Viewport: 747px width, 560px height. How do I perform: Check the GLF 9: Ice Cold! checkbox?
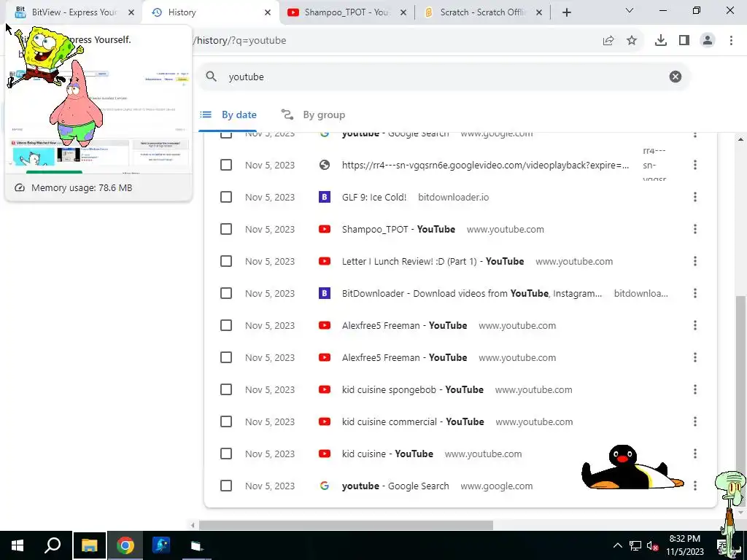[x=226, y=197]
